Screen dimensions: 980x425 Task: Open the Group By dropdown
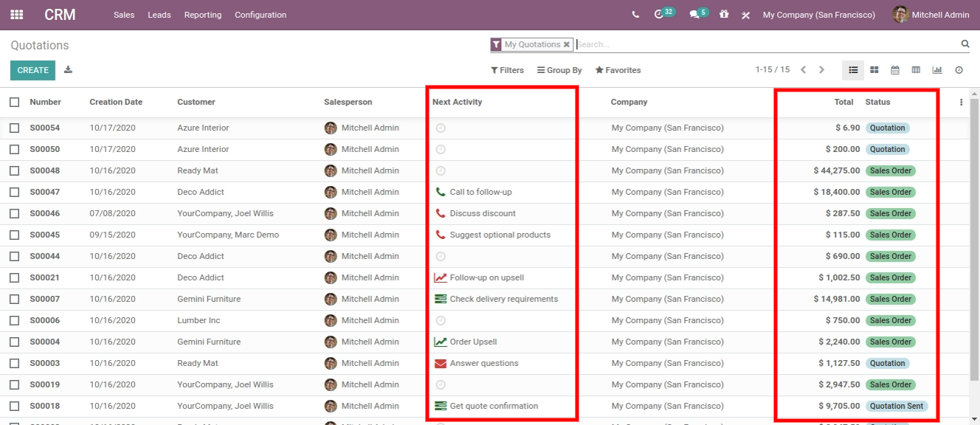(x=559, y=70)
